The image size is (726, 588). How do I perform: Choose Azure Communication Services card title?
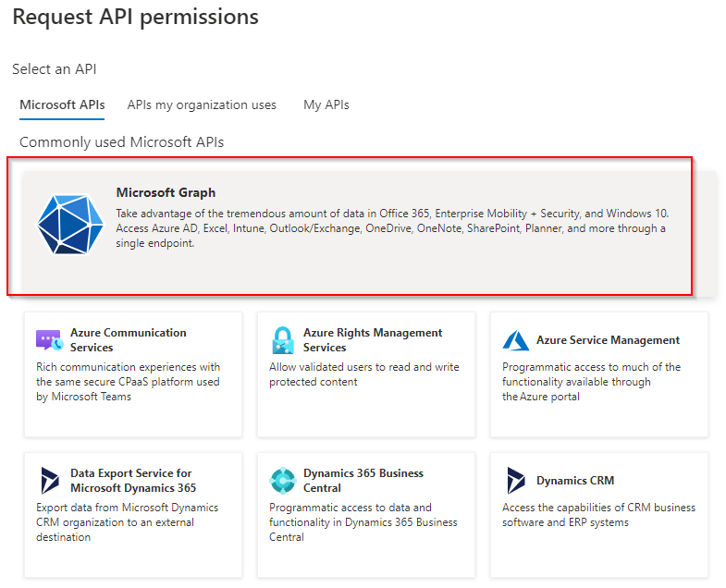(x=129, y=340)
